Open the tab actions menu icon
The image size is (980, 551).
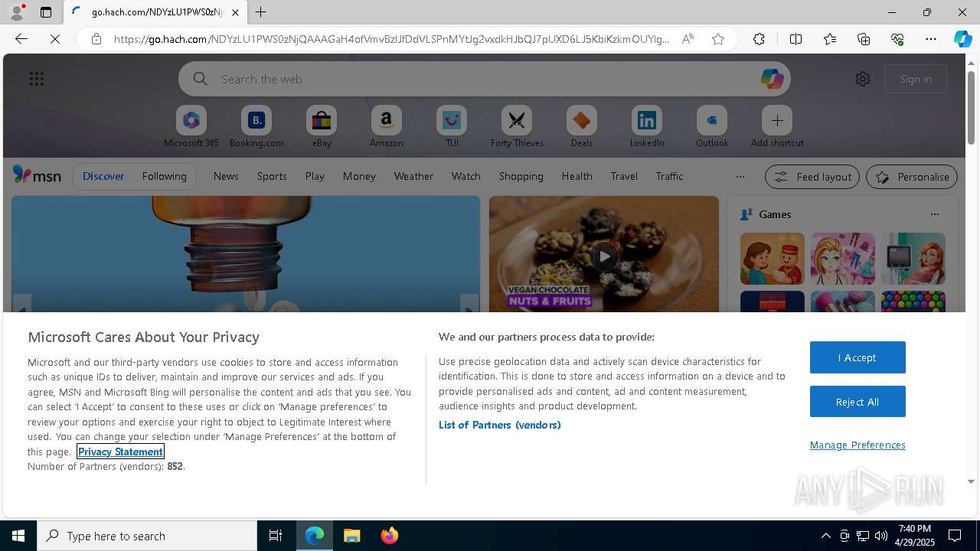pyautogui.click(x=46, y=12)
